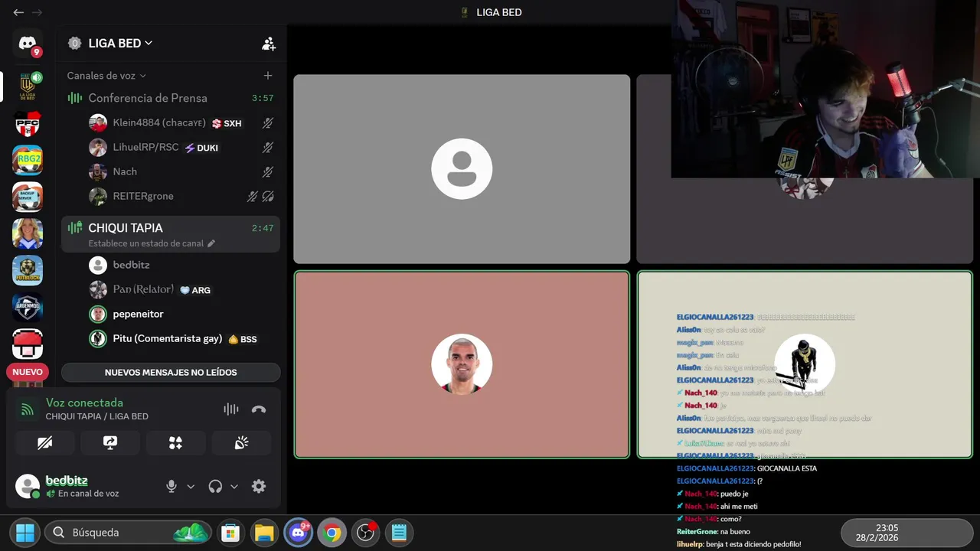Open Microsoft Store from taskbar
Image resolution: width=980 pixels, height=551 pixels.
tap(230, 532)
